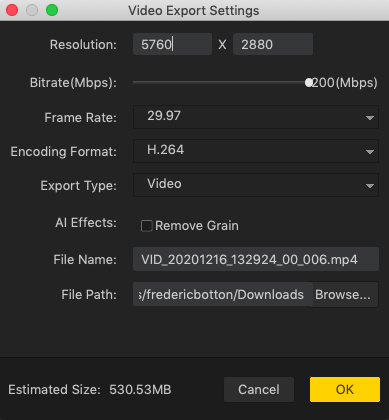Close the dialog with red button

pyautogui.click(x=12, y=10)
